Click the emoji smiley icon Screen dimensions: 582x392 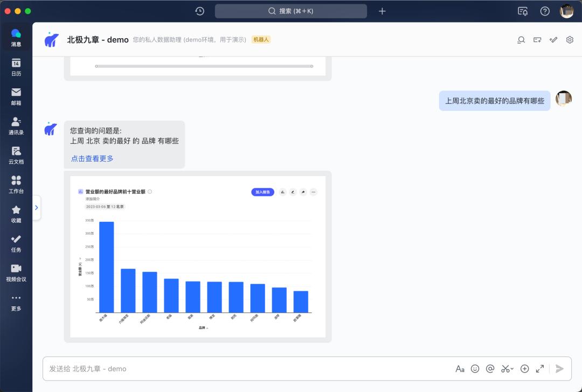[475, 369]
